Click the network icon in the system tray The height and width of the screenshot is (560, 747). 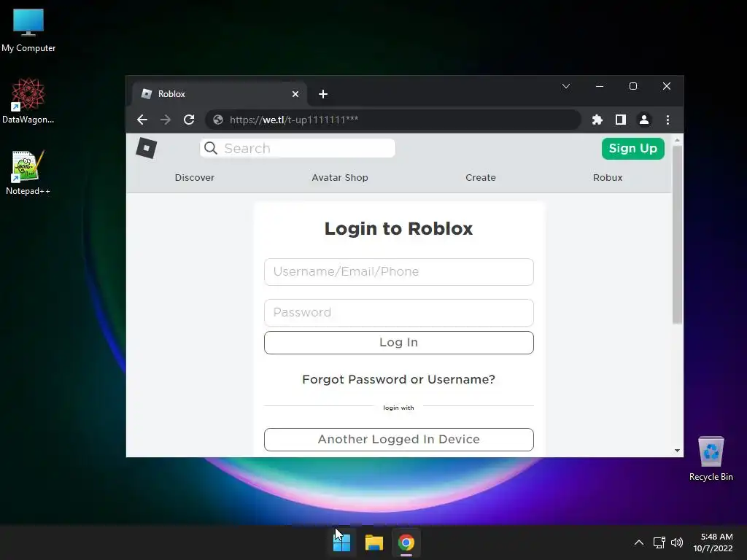click(x=659, y=542)
